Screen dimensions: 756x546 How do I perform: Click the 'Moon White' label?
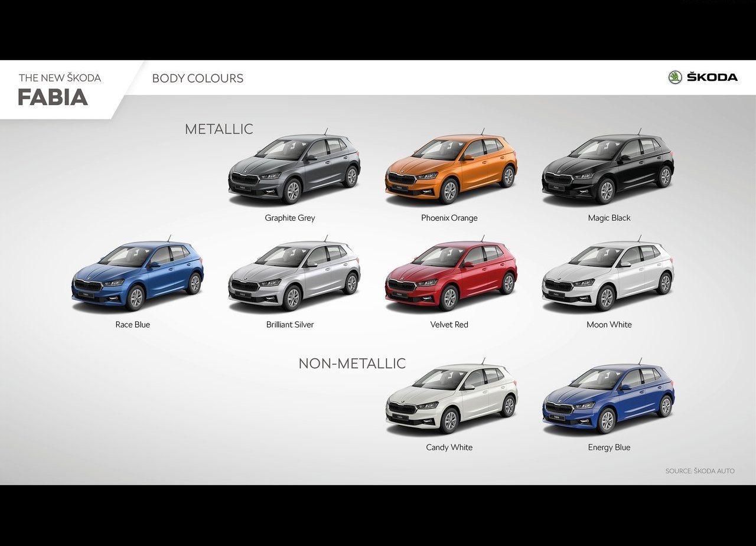[x=610, y=325]
